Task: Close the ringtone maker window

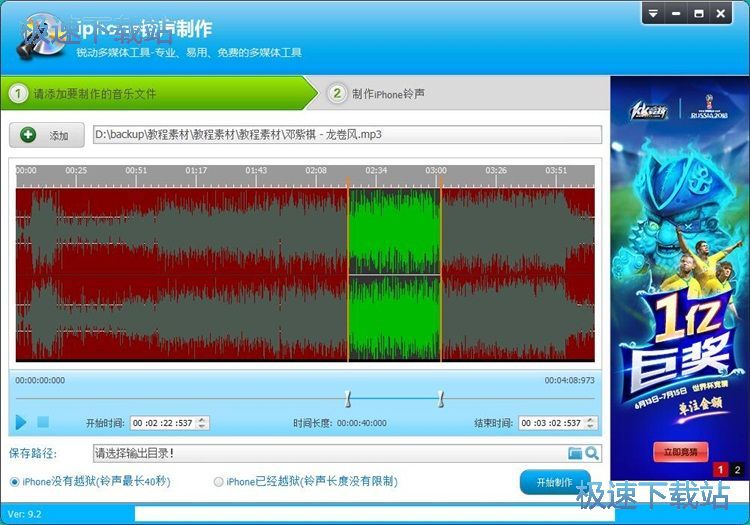Action: (720, 14)
